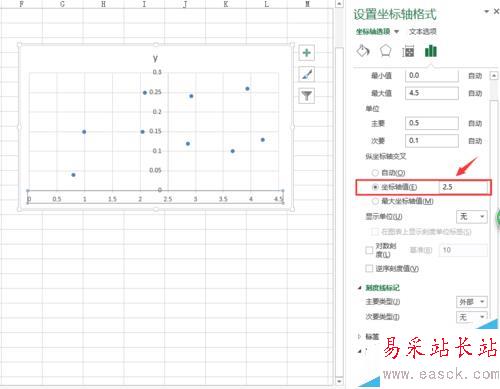Reset 次要 unit with its 自动 button
The height and width of the screenshot is (389, 500).
[475, 141]
